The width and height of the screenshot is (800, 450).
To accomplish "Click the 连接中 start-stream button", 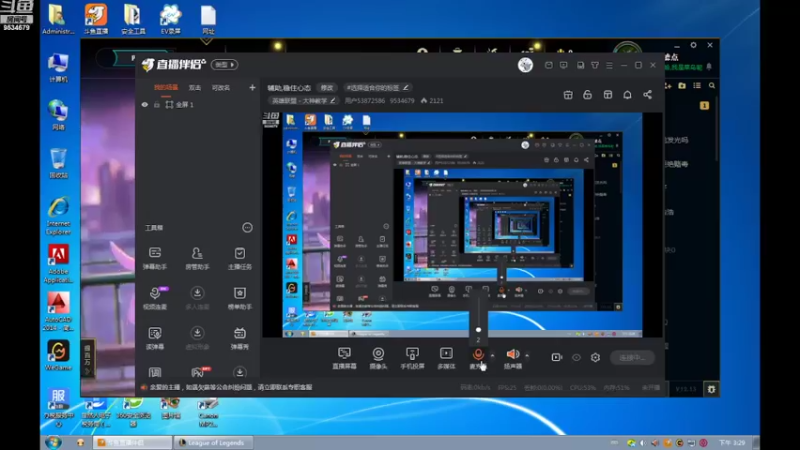I will [632, 358].
